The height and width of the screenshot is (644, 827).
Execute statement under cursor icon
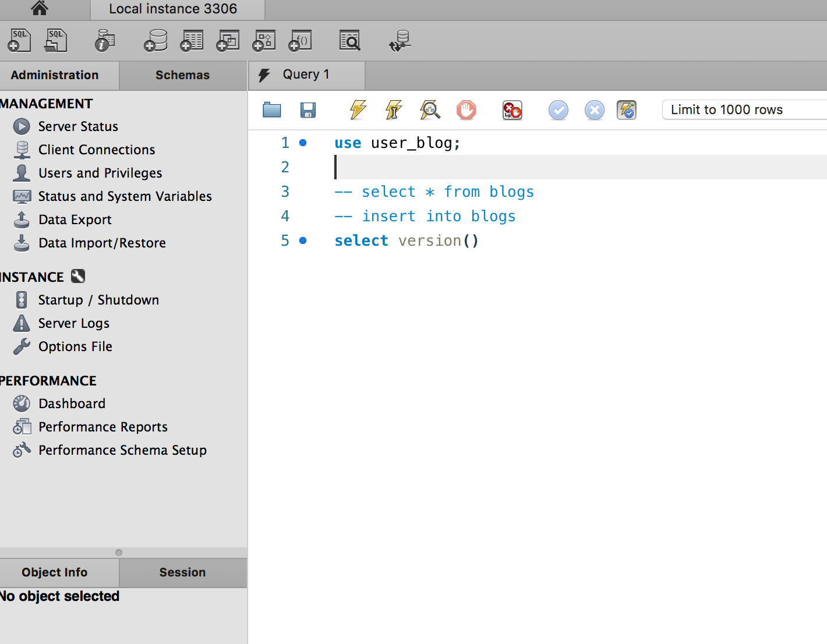click(x=394, y=109)
